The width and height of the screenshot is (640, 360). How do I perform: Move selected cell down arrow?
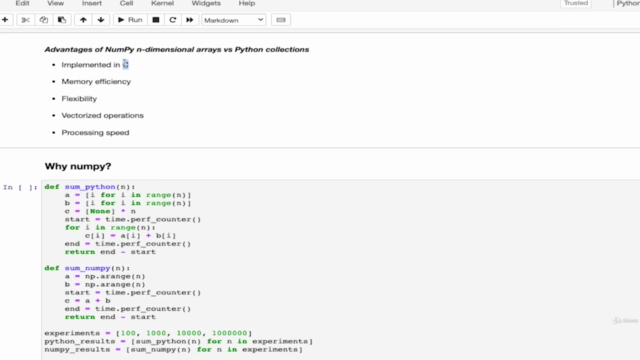pos(101,20)
